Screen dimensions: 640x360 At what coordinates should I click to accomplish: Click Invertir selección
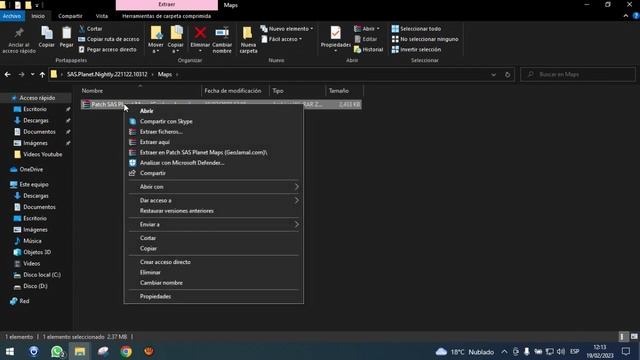[x=416, y=49]
